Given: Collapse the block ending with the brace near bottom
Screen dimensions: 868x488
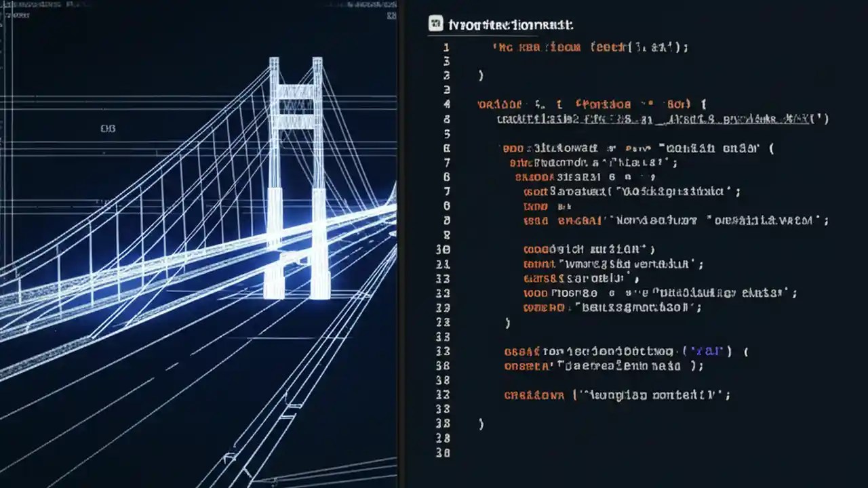Looking at the screenshot, I should [x=481, y=424].
